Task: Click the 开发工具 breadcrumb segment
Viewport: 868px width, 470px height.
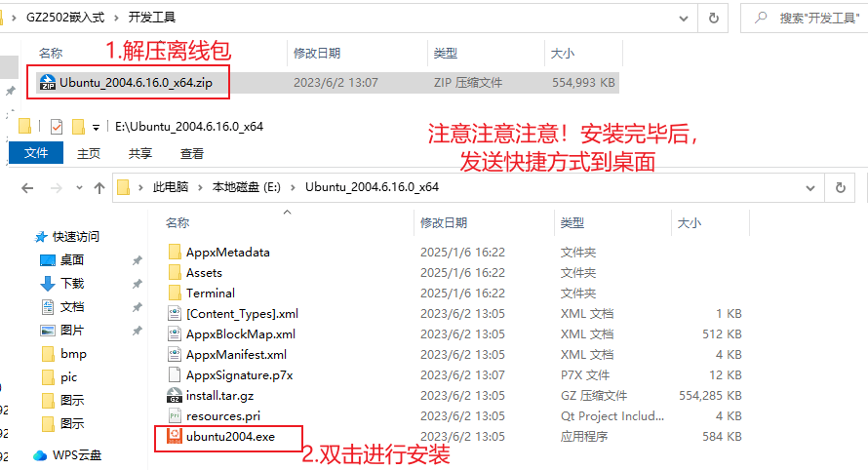Action: pyautogui.click(x=152, y=18)
